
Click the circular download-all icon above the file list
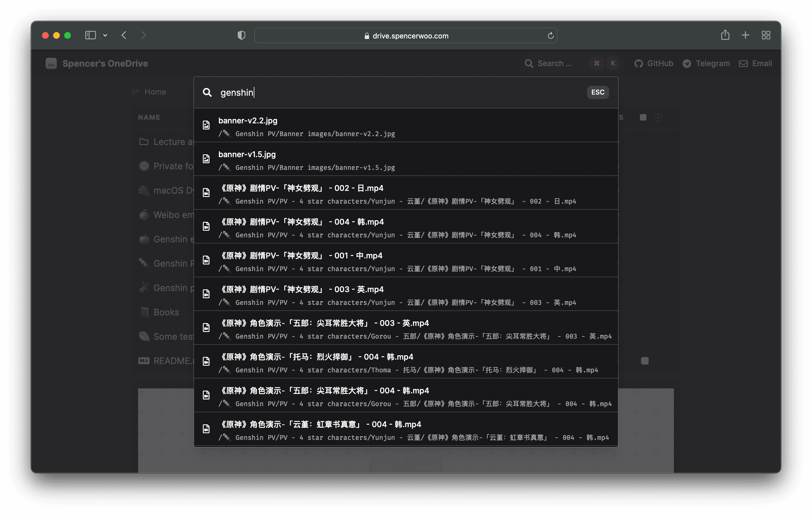point(658,117)
